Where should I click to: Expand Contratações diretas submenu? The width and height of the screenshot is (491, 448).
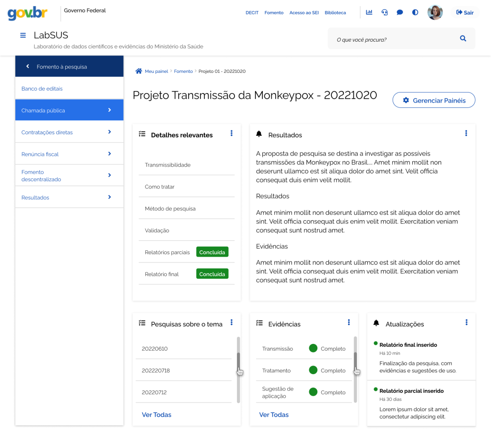109,132
